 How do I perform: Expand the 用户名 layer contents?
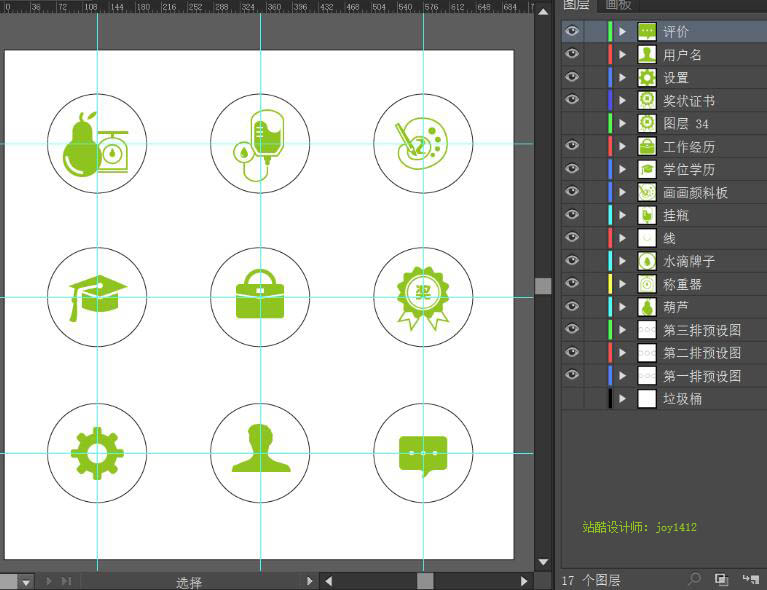click(x=622, y=55)
